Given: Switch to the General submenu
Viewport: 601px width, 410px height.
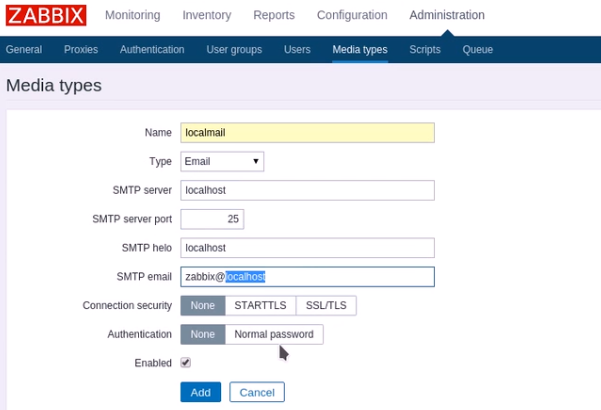Looking at the screenshot, I should point(24,49).
